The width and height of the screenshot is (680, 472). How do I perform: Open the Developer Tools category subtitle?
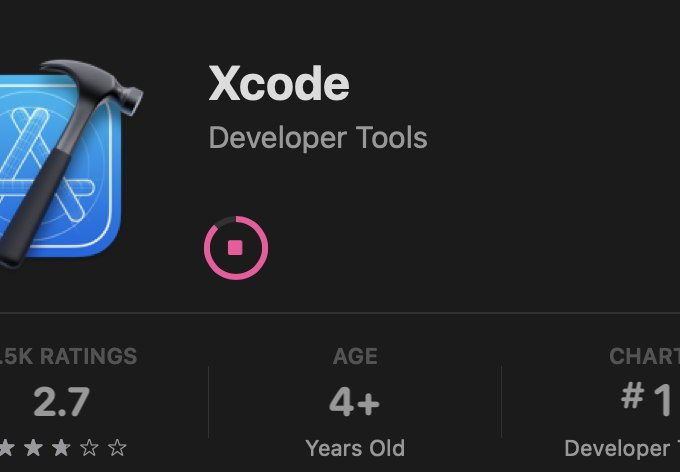pos(318,138)
